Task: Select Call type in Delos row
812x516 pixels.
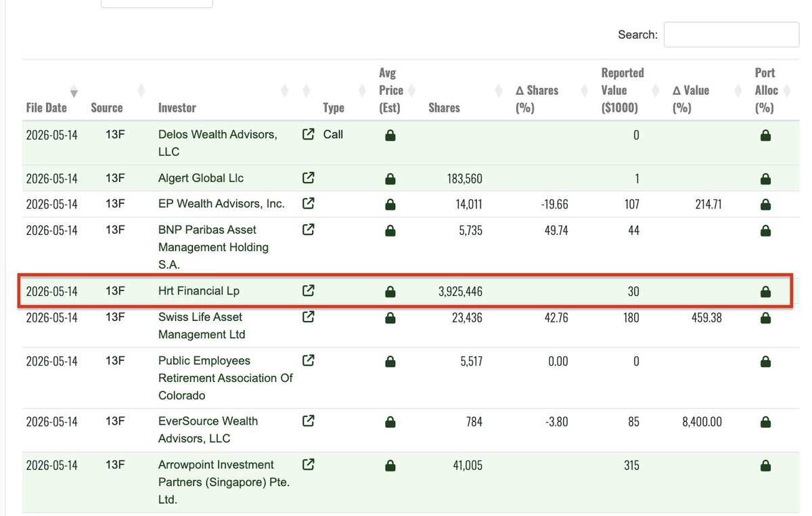Action: 333,134
